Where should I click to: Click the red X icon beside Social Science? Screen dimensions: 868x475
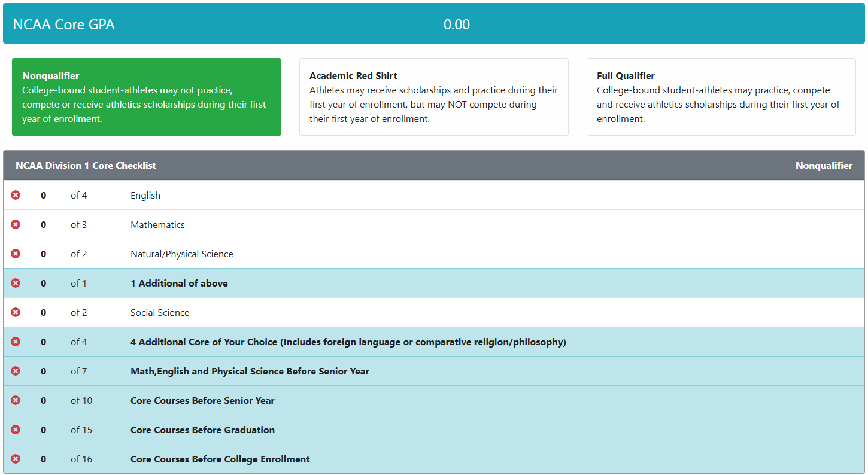pos(16,312)
